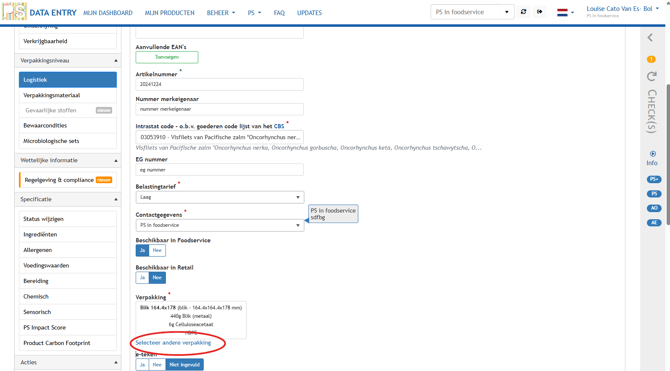Open Verkrijgbaarheid in sidebar
This screenshot has height=371, width=670.
pyautogui.click(x=68, y=41)
